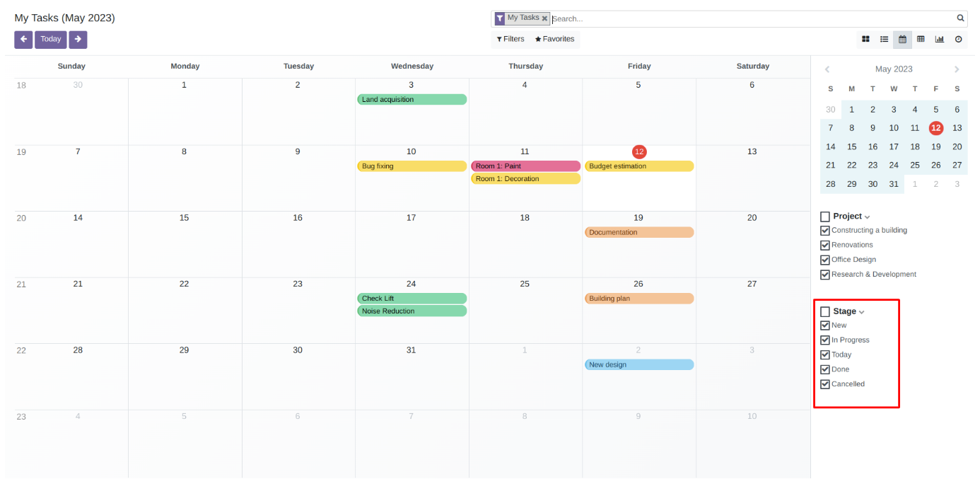Click the funnel icon in the My Tasks facet

point(500,18)
